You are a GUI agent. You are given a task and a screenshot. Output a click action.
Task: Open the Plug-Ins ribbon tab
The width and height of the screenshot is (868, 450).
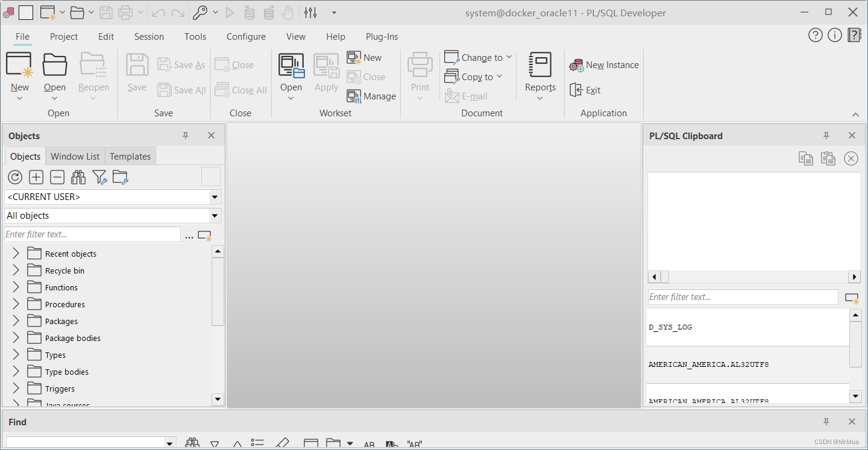coord(382,37)
